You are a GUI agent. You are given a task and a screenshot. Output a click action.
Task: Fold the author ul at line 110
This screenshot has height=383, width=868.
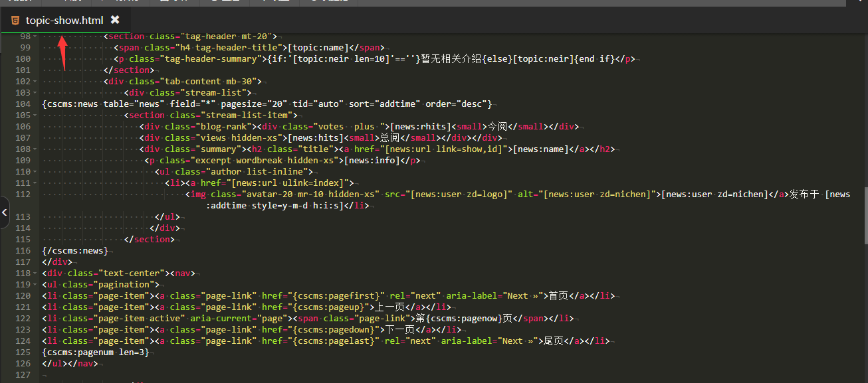pos(35,172)
